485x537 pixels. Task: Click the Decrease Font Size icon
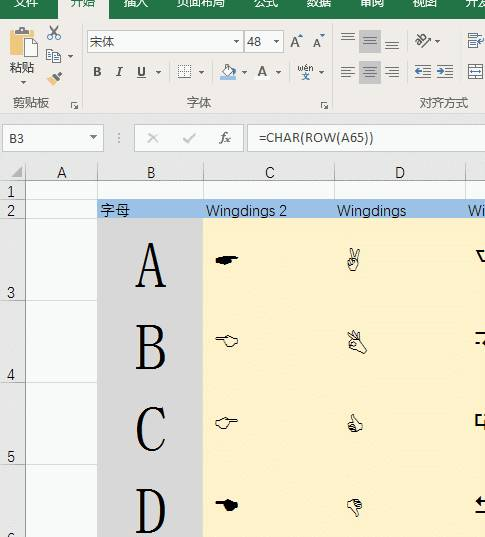click(318, 41)
